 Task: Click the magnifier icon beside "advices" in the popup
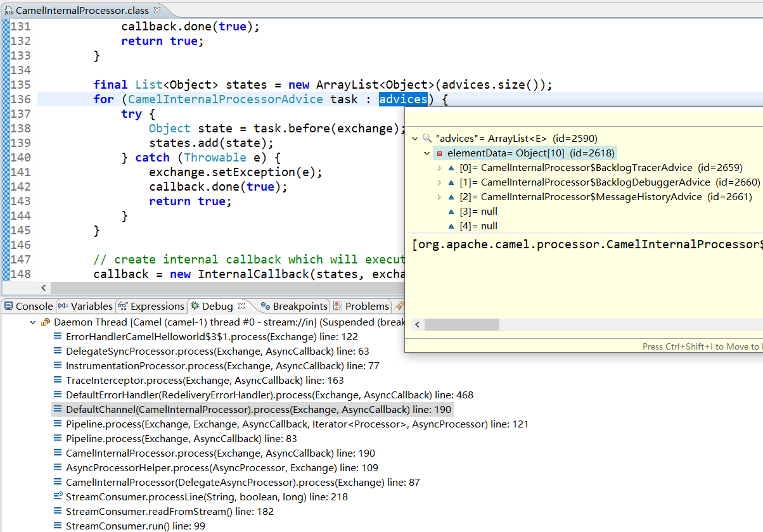click(427, 138)
